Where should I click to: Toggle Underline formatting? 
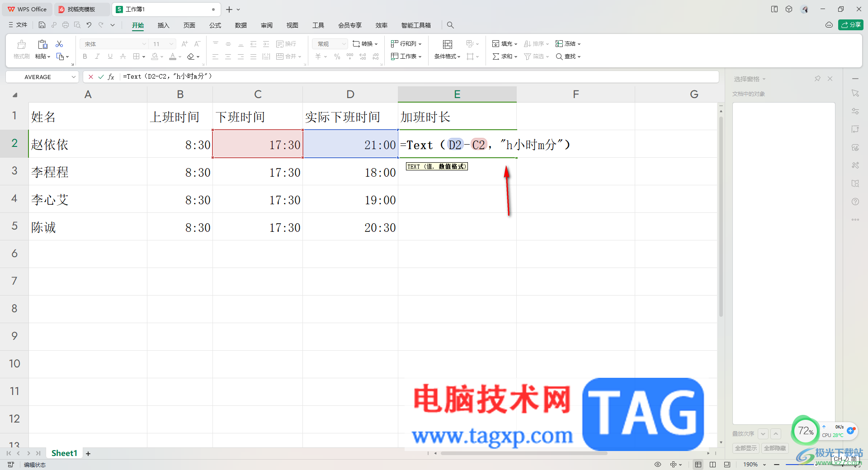(110, 56)
